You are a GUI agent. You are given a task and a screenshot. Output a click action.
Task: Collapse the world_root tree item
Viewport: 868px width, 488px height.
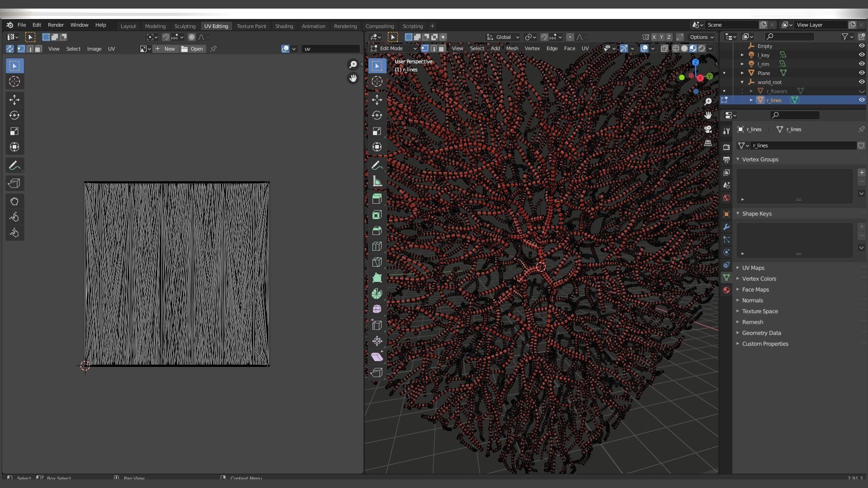tap(742, 82)
